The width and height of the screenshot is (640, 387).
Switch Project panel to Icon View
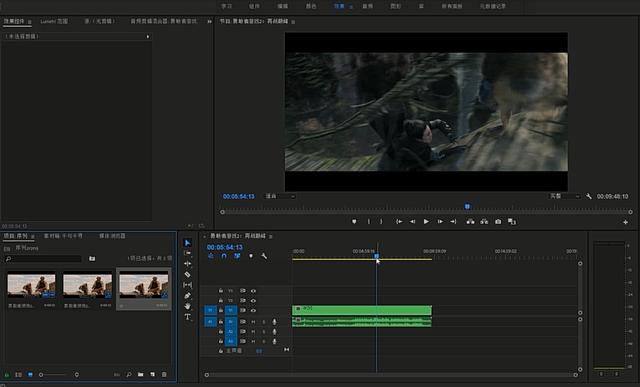(x=30, y=374)
